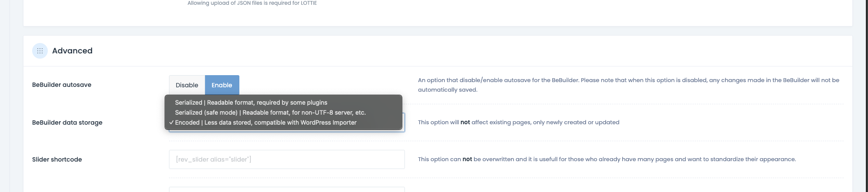Click the BeBuilder data storage label
Image resolution: width=868 pixels, height=192 pixels.
(x=67, y=122)
